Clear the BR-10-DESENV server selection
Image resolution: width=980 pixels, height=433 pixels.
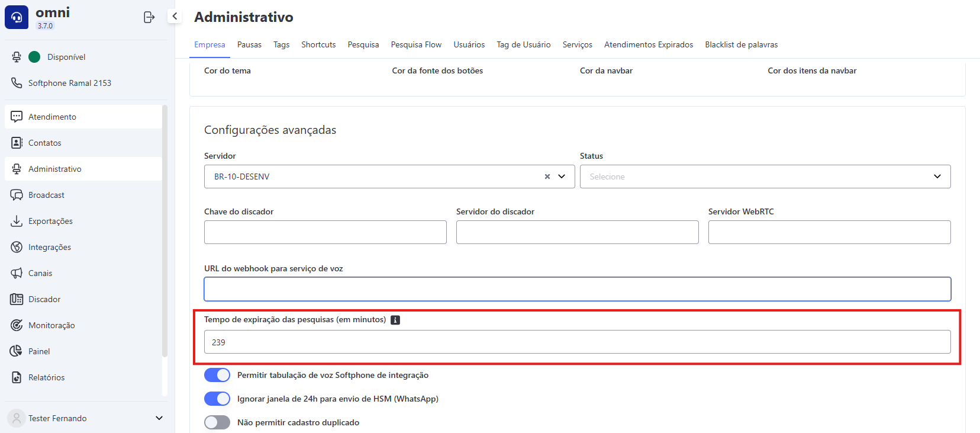[547, 177]
